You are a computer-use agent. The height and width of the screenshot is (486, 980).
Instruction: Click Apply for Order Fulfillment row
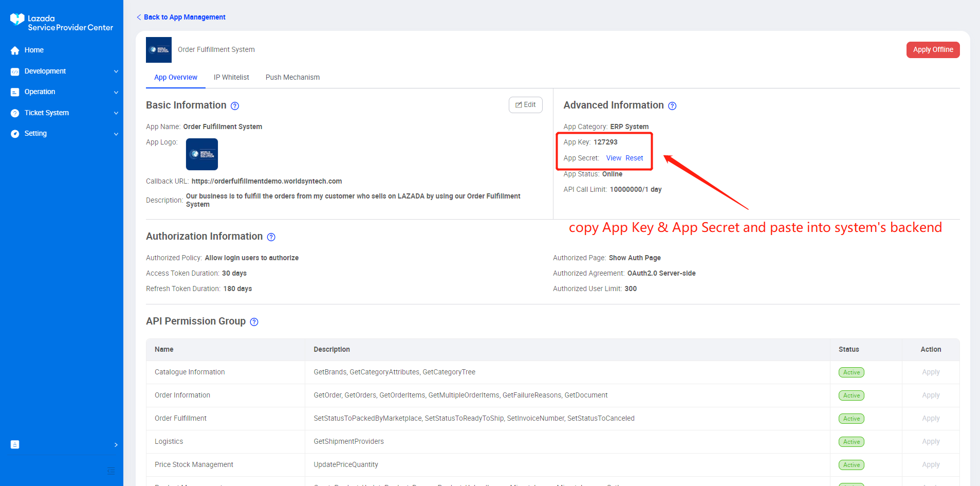click(931, 419)
